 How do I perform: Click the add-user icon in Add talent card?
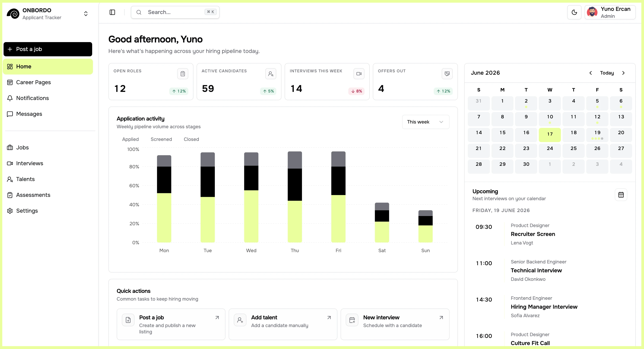[x=240, y=320]
